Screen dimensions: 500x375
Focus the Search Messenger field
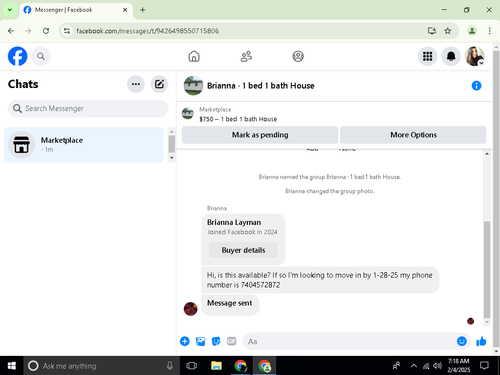88,108
